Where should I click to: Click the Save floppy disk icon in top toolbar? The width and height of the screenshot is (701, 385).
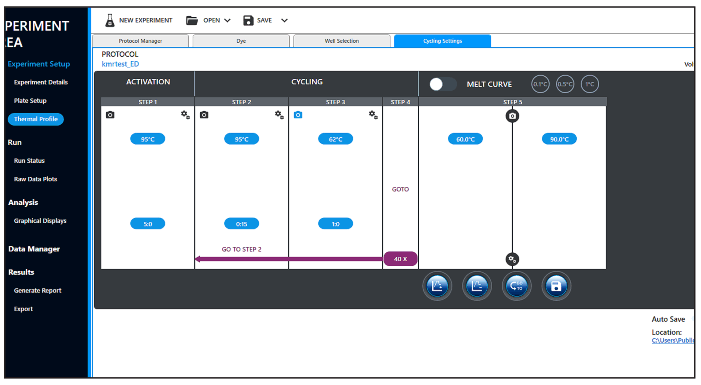(x=248, y=20)
